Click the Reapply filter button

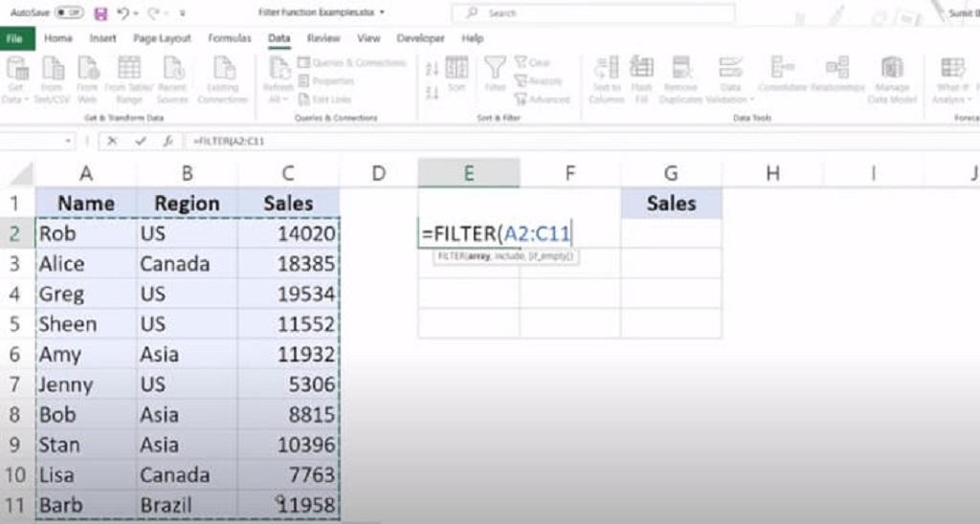[x=538, y=80]
